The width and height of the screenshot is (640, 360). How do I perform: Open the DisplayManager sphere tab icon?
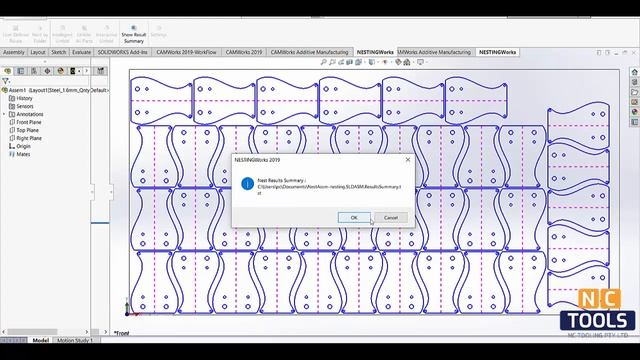(x=61, y=71)
